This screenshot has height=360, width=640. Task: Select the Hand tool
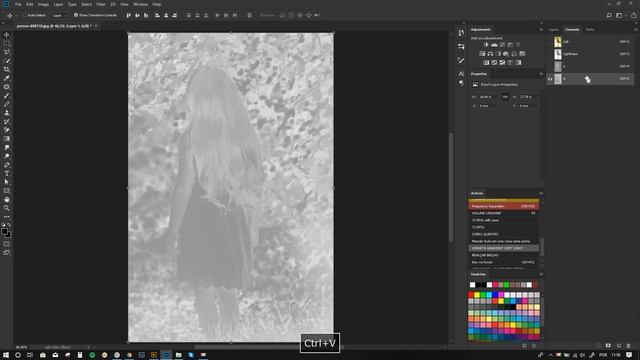click(x=7, y=200)
